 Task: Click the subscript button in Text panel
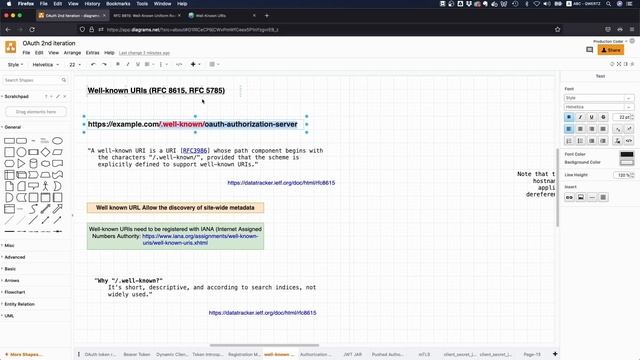point(618,129)
